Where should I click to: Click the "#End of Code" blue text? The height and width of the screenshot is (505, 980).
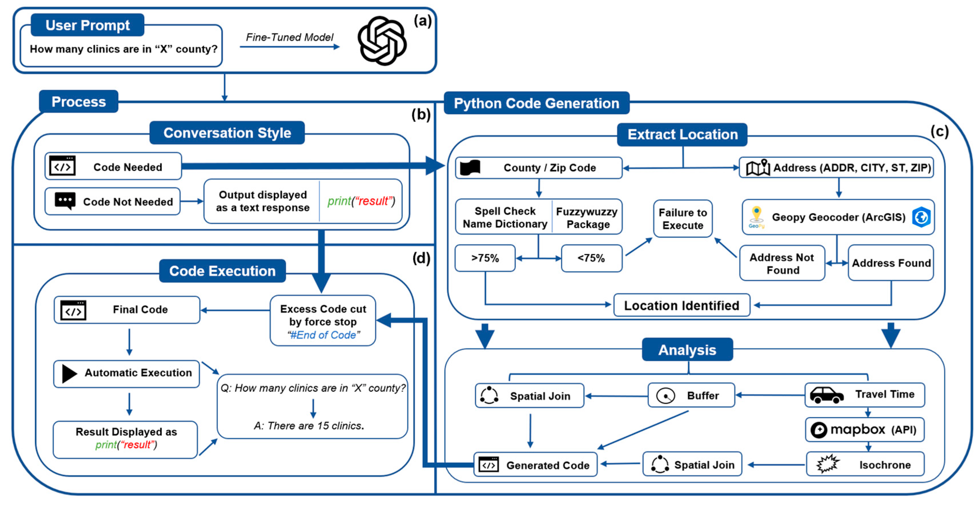click(x=323, y=335)
